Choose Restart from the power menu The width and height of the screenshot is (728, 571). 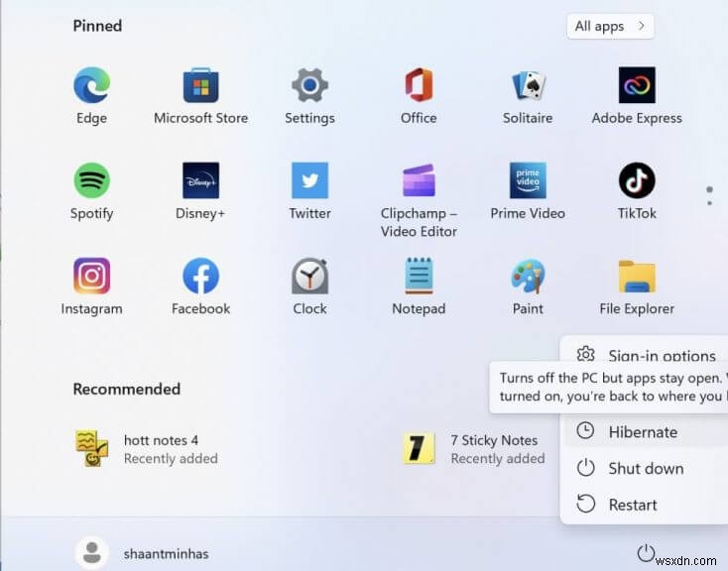tap(647, 505)
